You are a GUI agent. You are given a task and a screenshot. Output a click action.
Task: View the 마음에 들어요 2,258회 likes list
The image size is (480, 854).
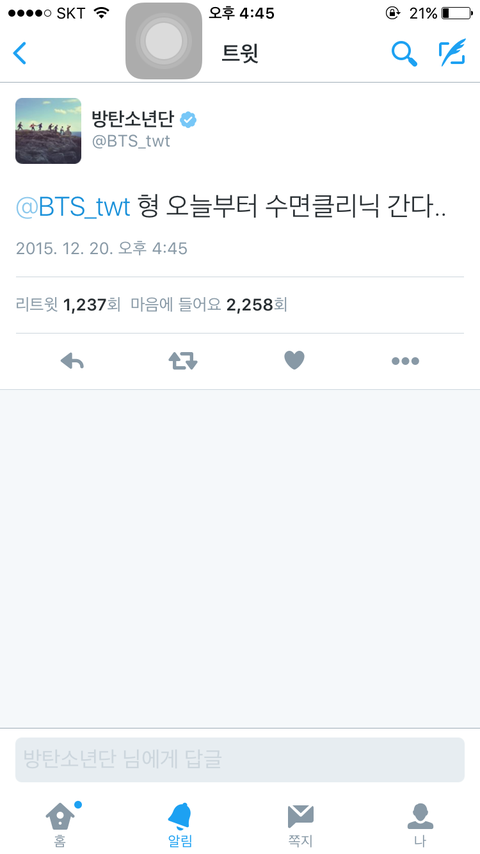[209, 304]
